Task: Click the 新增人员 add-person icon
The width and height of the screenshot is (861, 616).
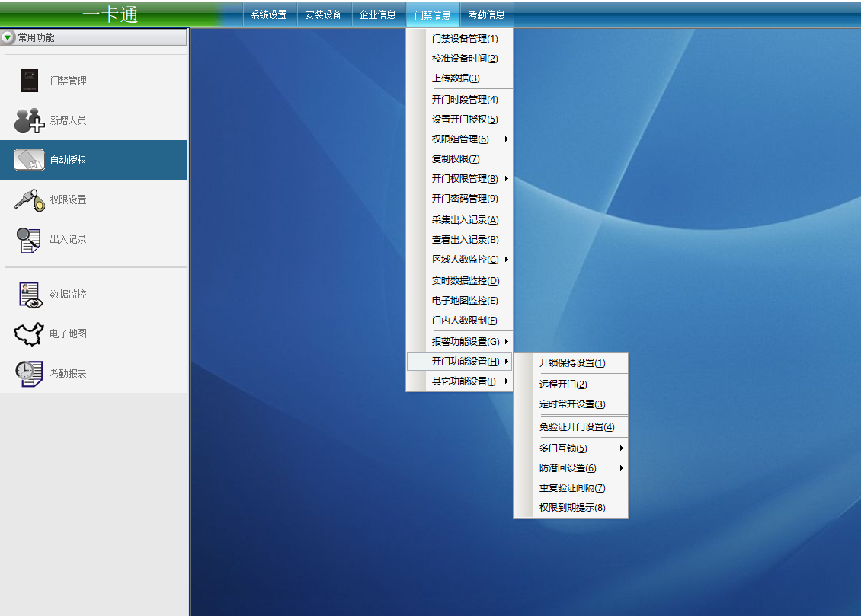Action: (30, 120)
